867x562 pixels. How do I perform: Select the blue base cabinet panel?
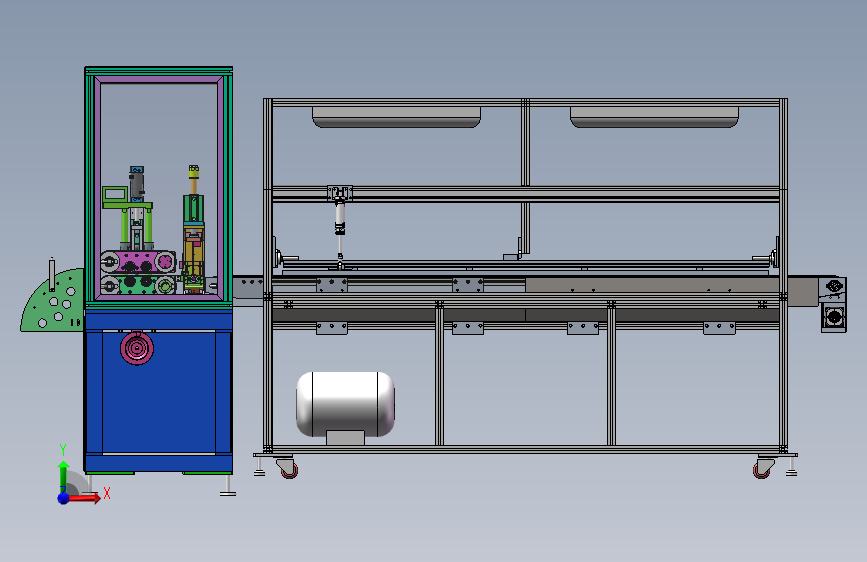click(x=159, y=392)
